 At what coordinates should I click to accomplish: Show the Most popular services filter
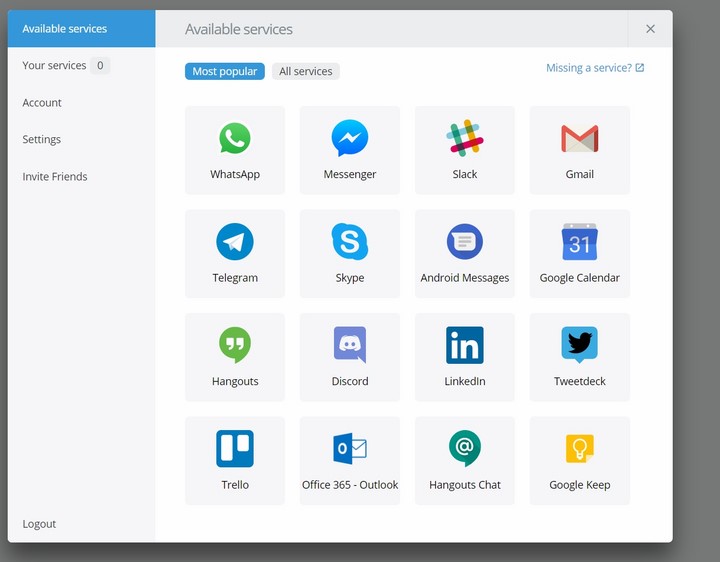coord(225,71)
